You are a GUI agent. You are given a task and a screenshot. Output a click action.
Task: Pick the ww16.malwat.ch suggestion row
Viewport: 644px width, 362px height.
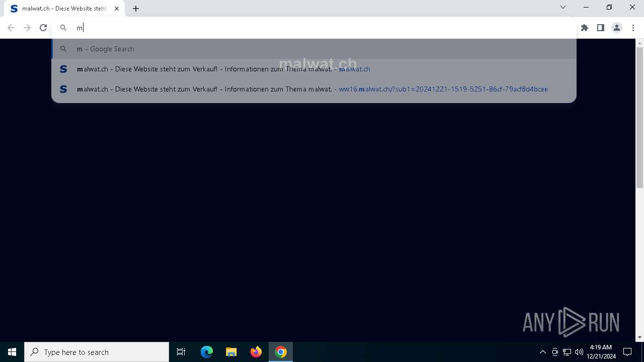(314, 89)
